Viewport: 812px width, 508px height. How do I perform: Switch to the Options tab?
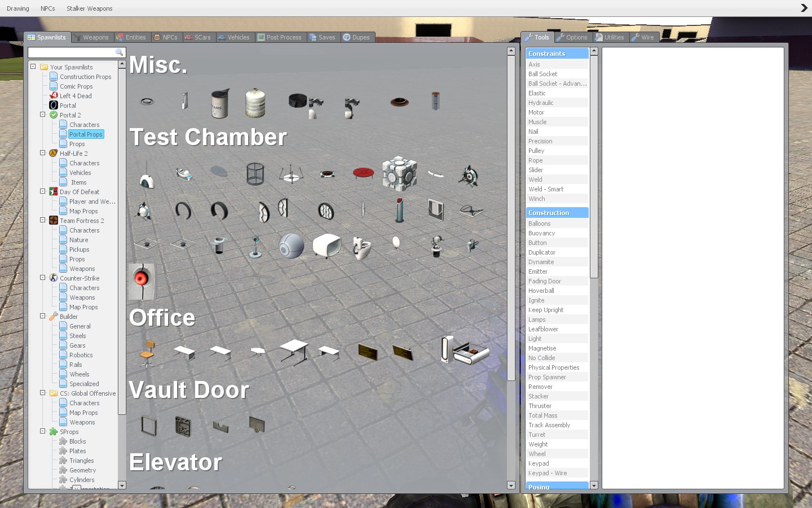pyautogui.click(x=572, y=37)
